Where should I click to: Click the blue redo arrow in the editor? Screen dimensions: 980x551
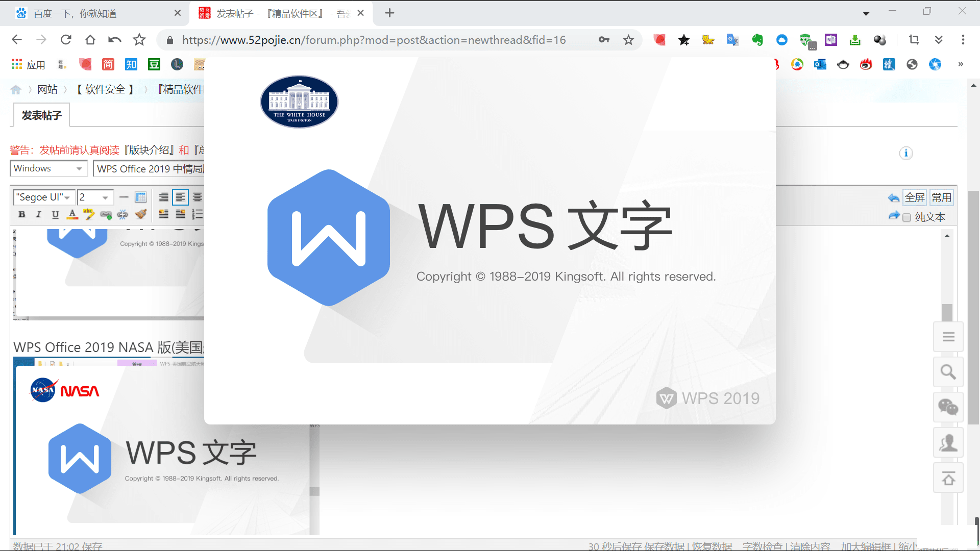894,216
